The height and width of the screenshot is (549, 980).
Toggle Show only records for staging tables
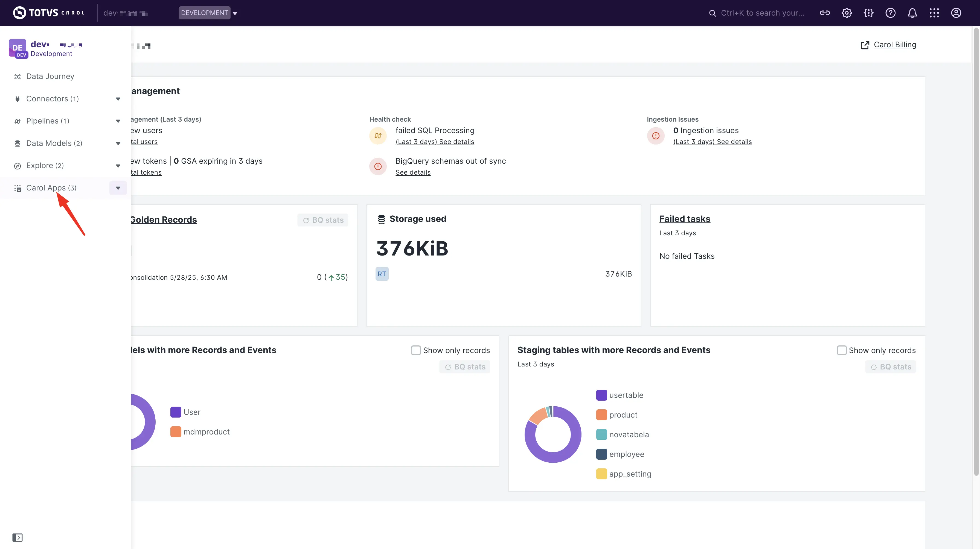coord(842,350)
